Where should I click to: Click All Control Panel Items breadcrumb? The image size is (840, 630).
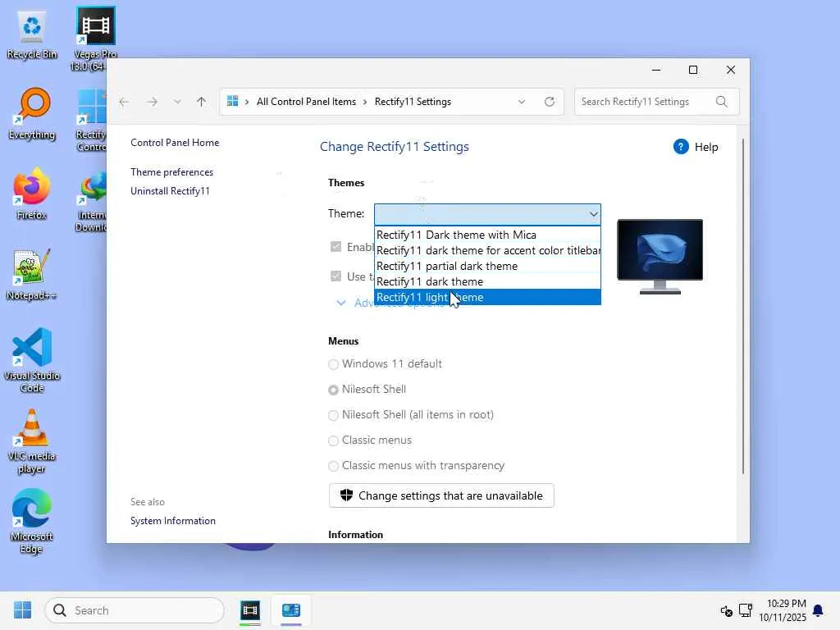pos(306,102)
